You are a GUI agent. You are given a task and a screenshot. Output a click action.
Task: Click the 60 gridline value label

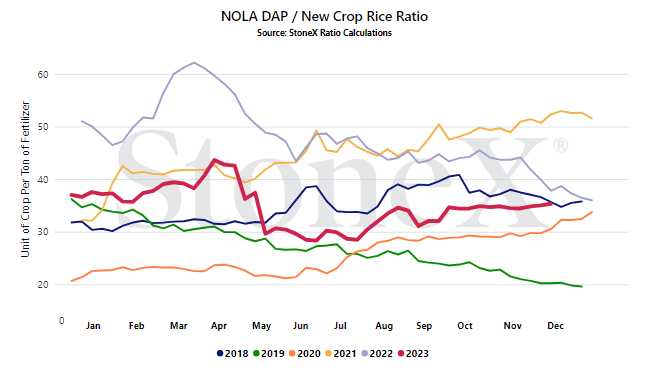click(x=43, y=74)
